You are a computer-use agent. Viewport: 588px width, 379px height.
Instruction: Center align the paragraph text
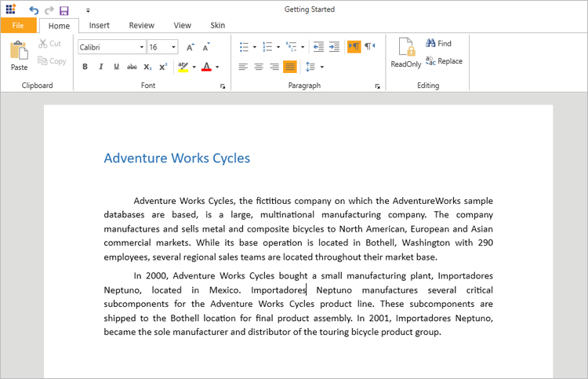[x=259, y=67]
